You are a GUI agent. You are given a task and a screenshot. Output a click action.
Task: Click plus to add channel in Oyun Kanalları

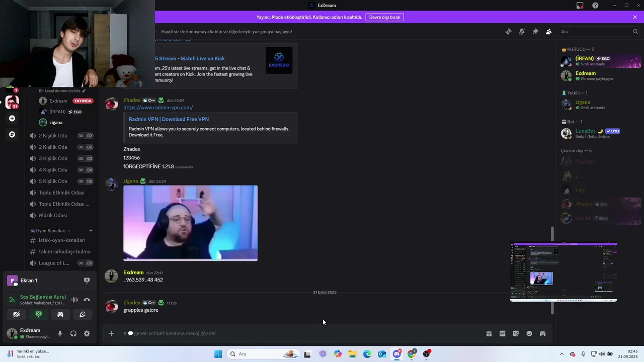[91, 231]
